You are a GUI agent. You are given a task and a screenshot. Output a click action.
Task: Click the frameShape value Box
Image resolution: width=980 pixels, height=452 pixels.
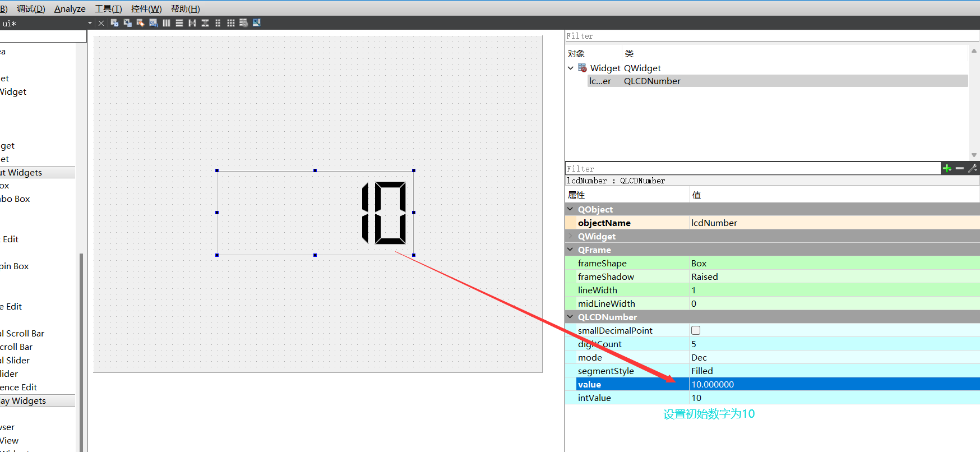[x=834, y=263]
